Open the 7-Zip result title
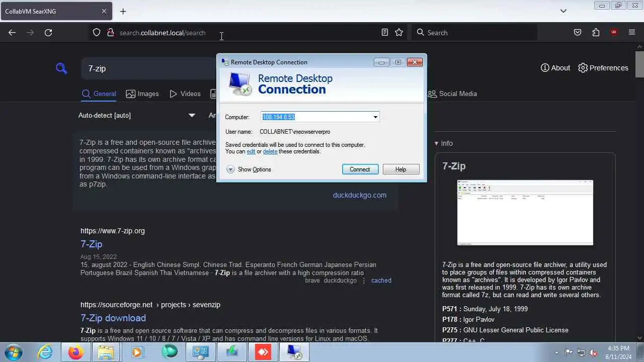The width and height of the screenshot is (644, 362). point(92,244)
